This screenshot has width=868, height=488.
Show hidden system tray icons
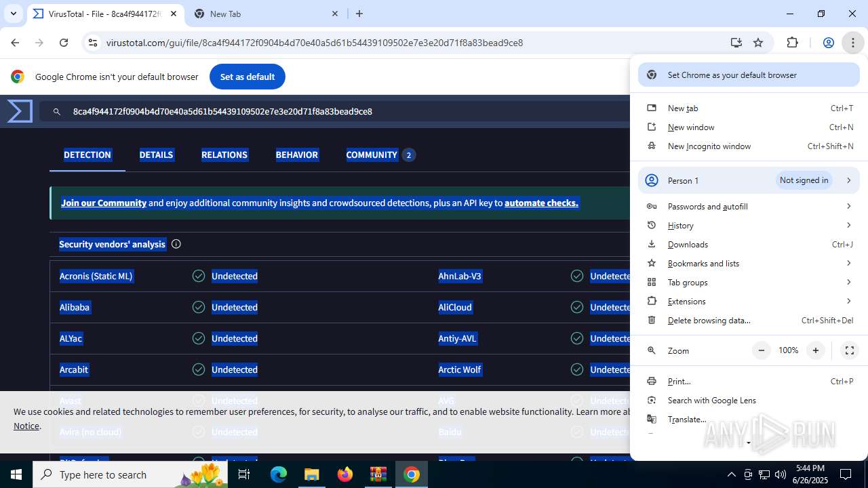pos(731,474)
